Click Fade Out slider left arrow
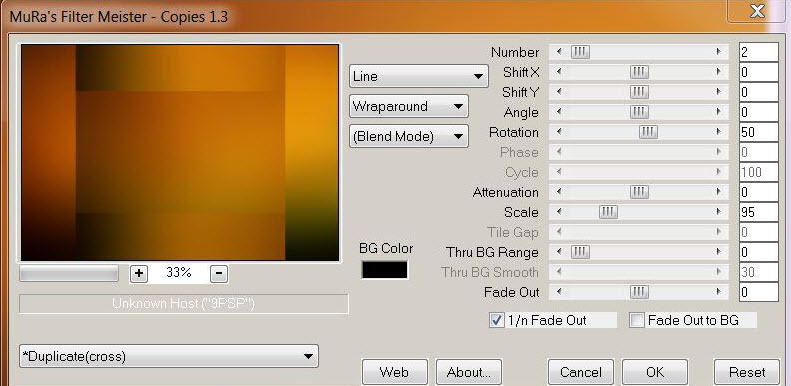 [558, 292]
